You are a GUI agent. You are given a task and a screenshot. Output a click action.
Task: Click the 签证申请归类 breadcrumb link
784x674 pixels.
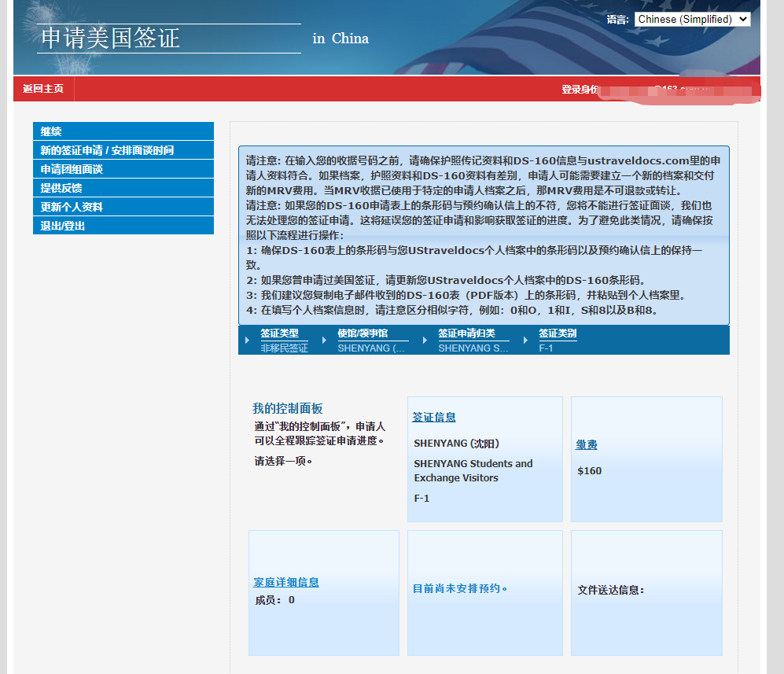(x=466, y=333)
